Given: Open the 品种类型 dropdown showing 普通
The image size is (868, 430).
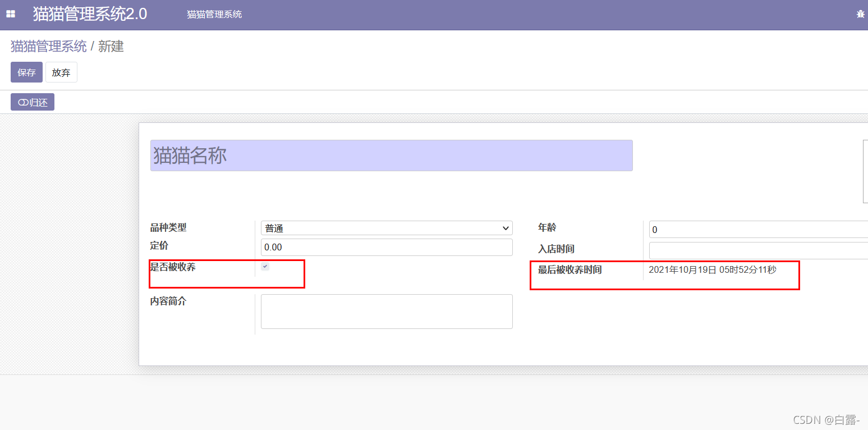Looking at the screenshot, I should 387,228.
